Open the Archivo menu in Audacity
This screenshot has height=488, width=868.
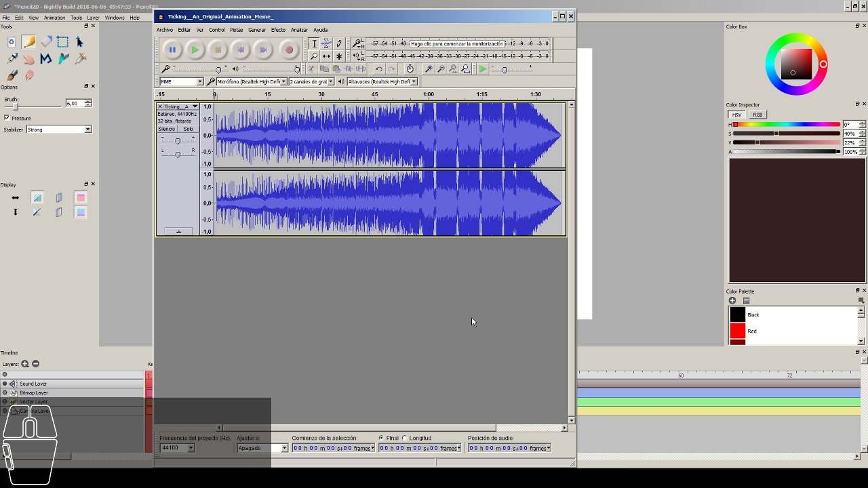[165, 30]
